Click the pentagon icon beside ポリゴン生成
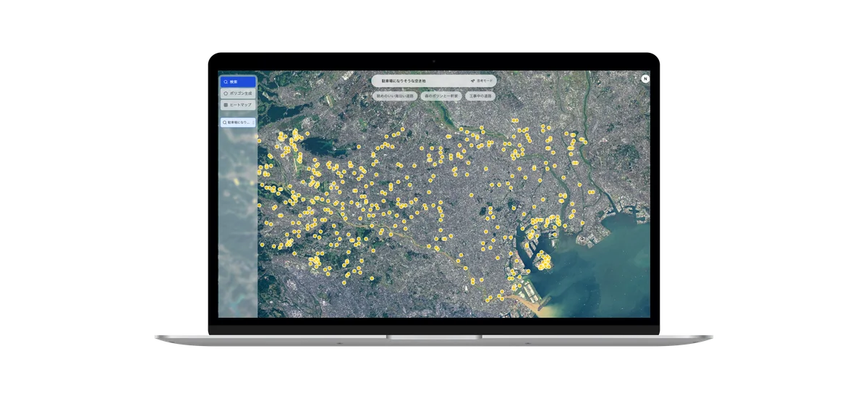The height and width of the screenshot is (401, 868). coord(225,93)
